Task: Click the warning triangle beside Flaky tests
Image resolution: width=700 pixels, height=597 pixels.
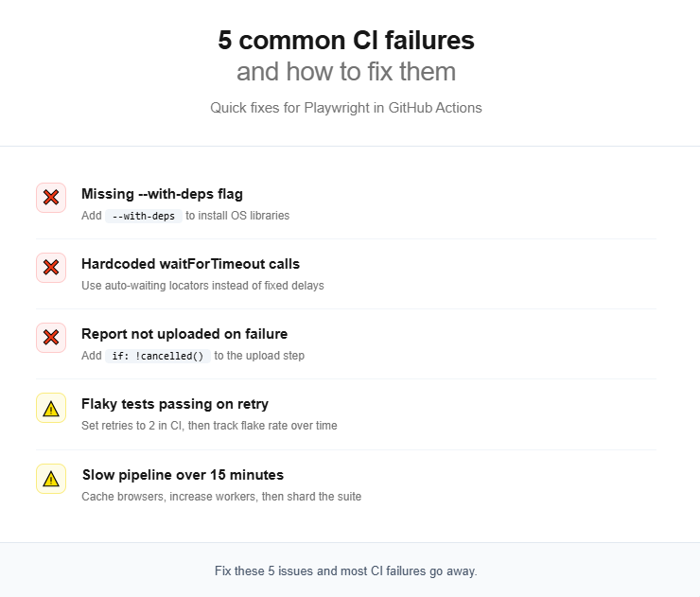Action: (51, 408)
